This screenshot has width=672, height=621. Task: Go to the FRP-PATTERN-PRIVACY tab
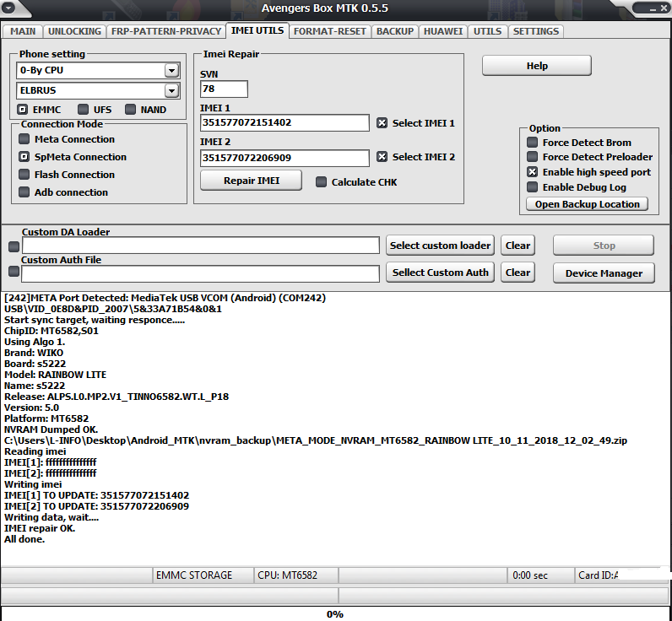coord(165,31)
